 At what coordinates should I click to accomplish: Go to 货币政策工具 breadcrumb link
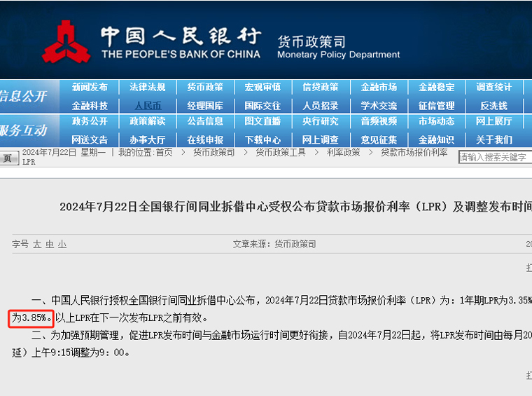point(280,152)
